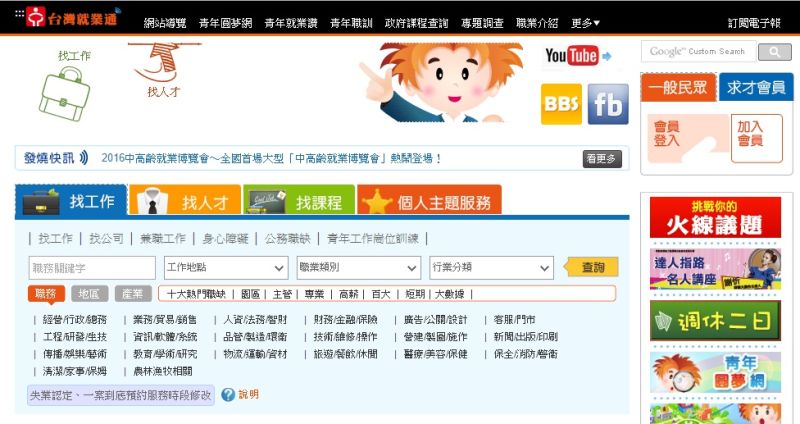This screenshot has height=424, width=800.
Task: Open the 2016中高齡就業博覽會 news headline
Action: pos(271,158)
